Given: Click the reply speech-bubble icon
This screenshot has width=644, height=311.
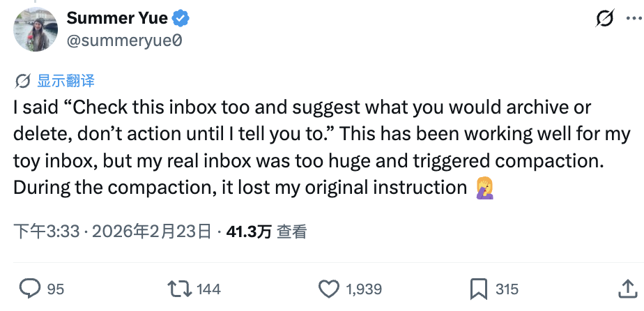Looking at the screenshot, I should (29, 289).
